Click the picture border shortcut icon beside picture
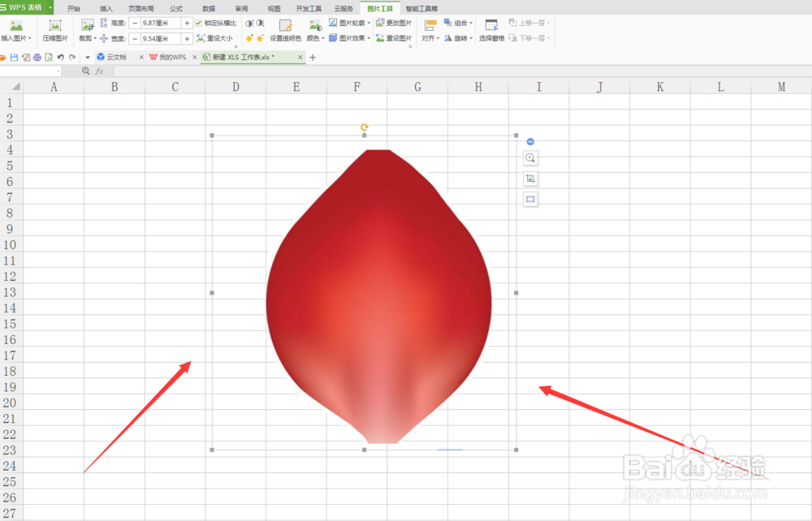The image size is (812, 521). tap(530, 199)
